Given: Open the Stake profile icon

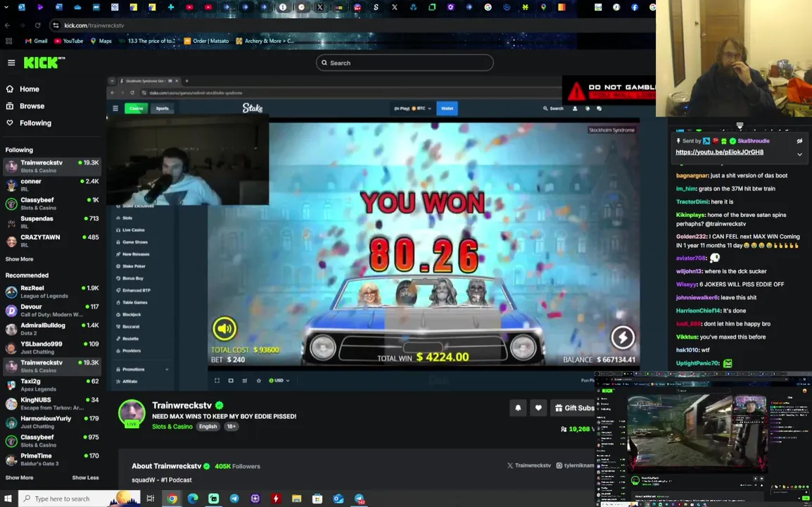Looking at the screenshot, I should (575, 108).
